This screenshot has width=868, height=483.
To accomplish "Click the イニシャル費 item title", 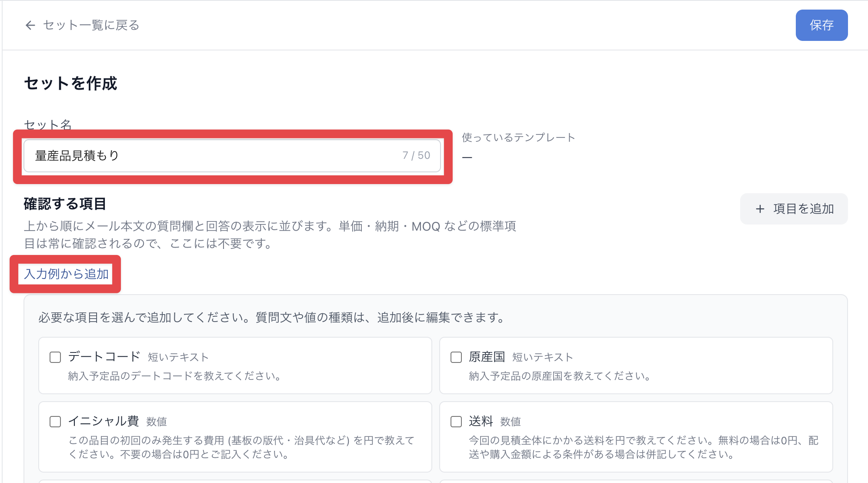I will [x=103, y=421].
